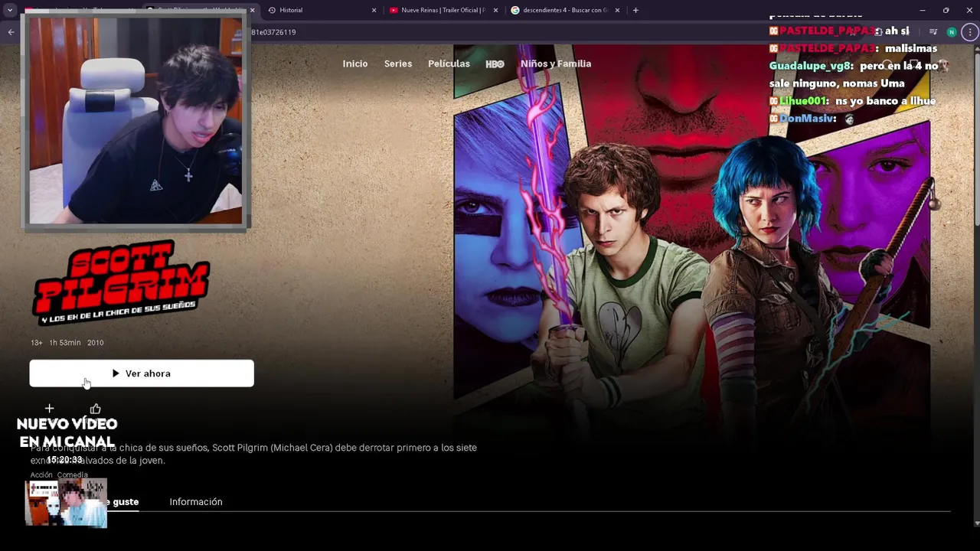This screenshot has width=980, height=551.
Task: Open the Acción genre link
Action: tap(41, 475)
